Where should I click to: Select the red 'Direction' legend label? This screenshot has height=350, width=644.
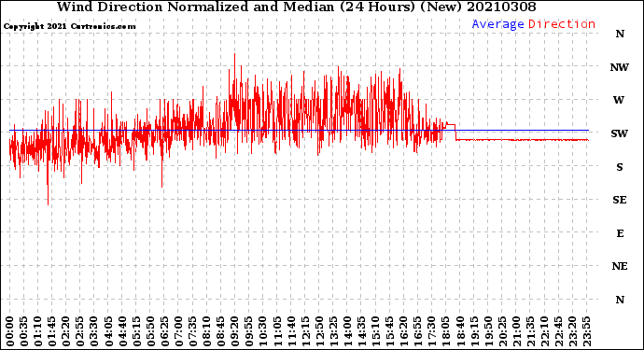562,24
